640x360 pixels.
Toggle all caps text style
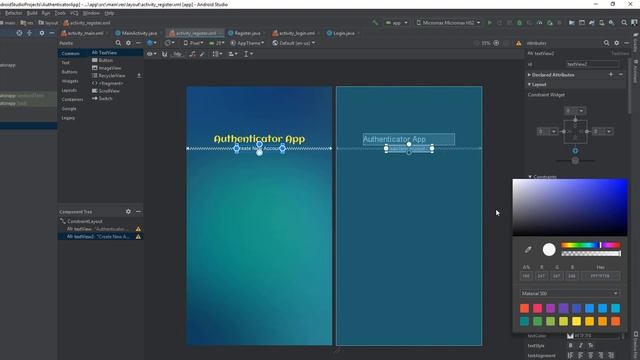[x=591, y=346]
